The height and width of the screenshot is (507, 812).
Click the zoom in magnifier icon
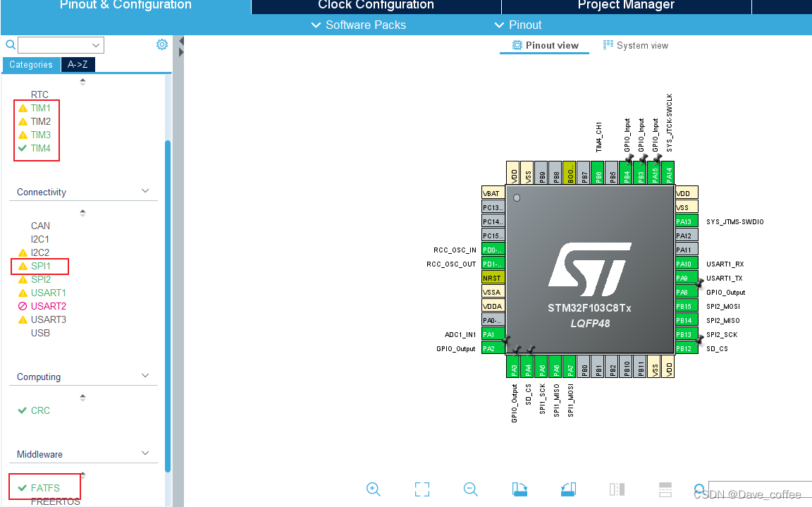(x=373, y=489)
